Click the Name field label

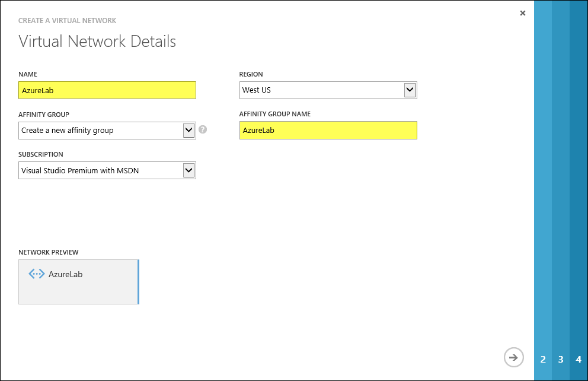[28, 74]
